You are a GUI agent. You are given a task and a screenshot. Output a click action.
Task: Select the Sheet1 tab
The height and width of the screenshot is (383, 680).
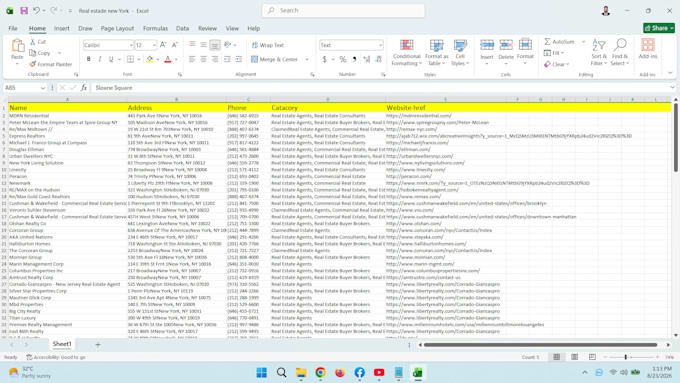click(62, 344)
